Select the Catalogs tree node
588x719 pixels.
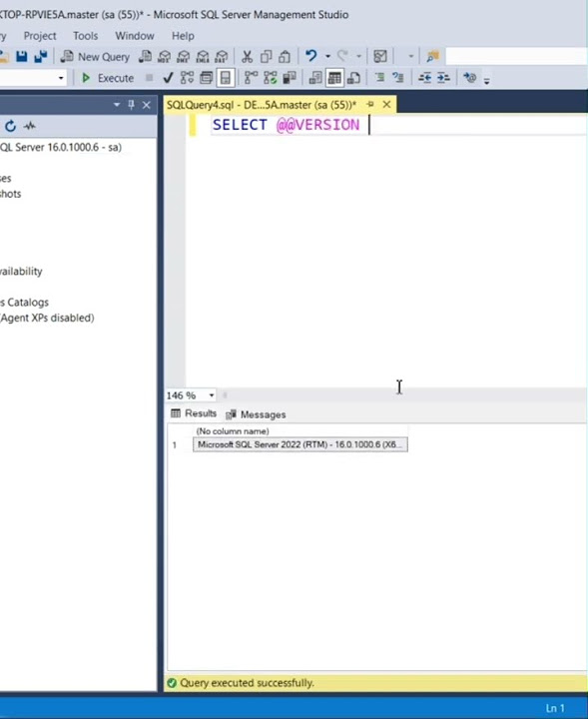point(24,303)
